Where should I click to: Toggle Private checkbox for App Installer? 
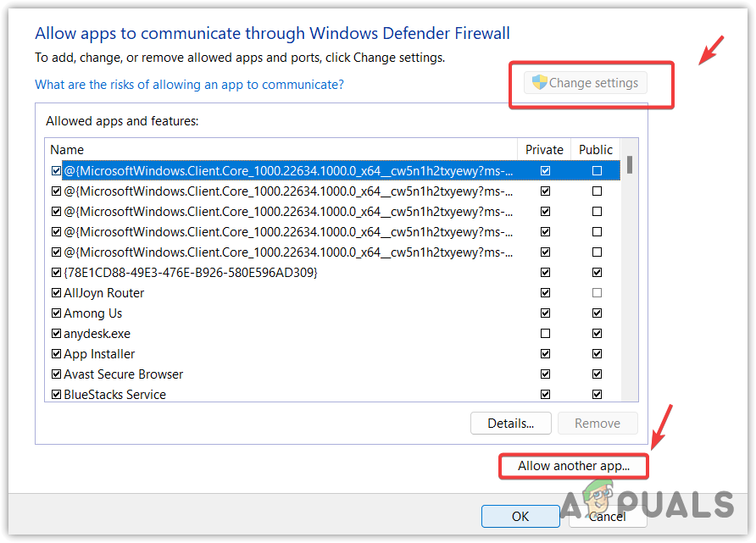pyautogui.click(x=545, y=354)
